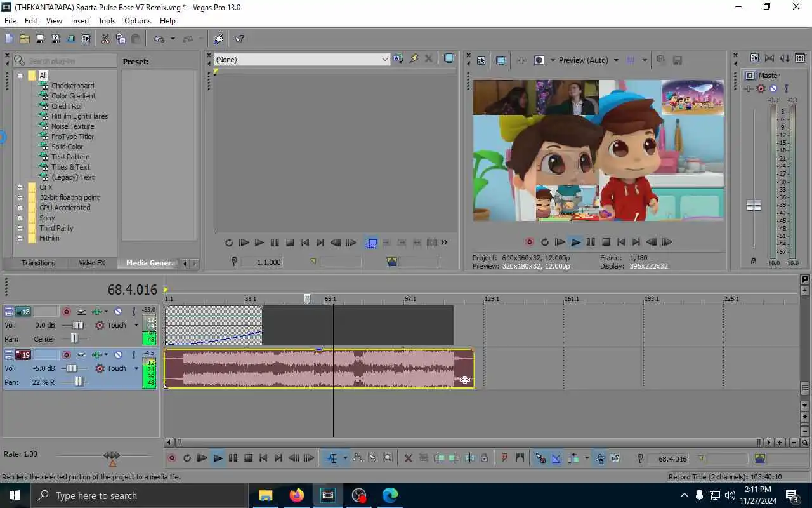812x508 pixels.
Task: Mute track 18
Action: (x=119, y=312)
